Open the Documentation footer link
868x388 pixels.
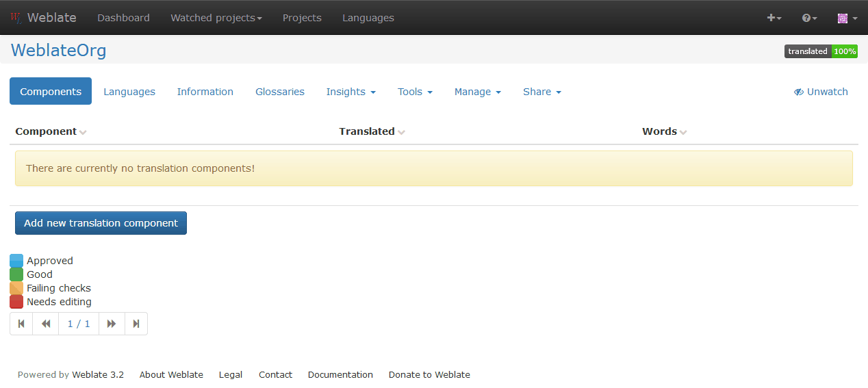(x=340, y=375)
